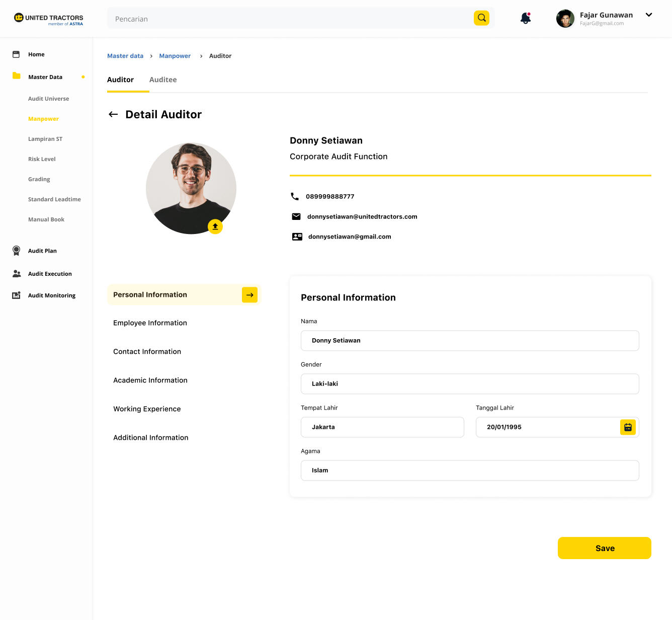Open Working Experience section

tap(147, 409)
